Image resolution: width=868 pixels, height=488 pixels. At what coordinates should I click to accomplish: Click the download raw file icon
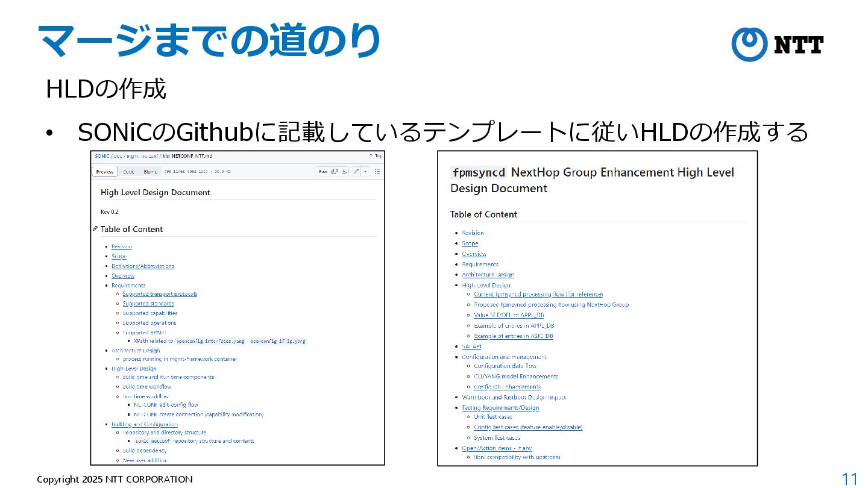(344, 172)
